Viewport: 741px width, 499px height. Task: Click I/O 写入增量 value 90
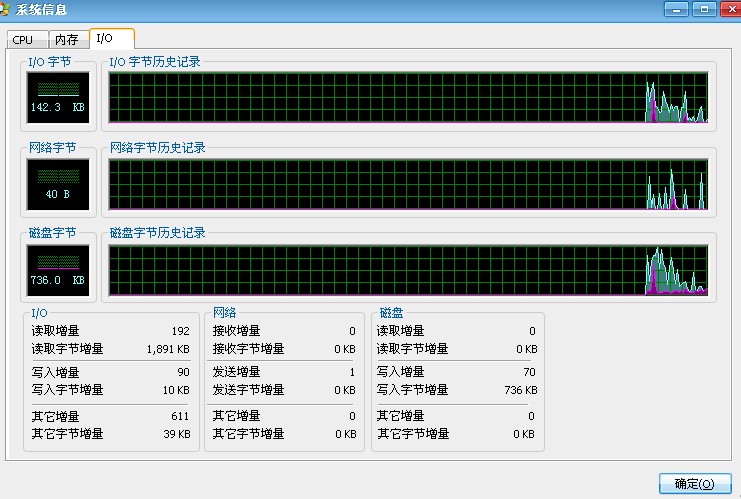pyautogui.click(x=183, y=372)
